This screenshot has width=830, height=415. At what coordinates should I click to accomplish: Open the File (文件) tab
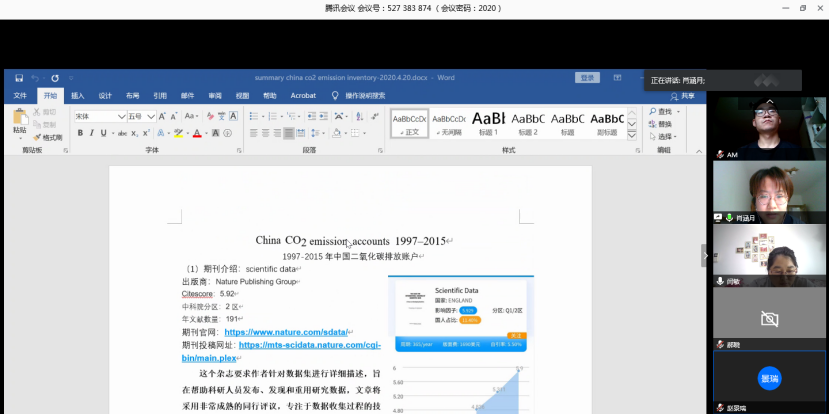click(20, 96)
